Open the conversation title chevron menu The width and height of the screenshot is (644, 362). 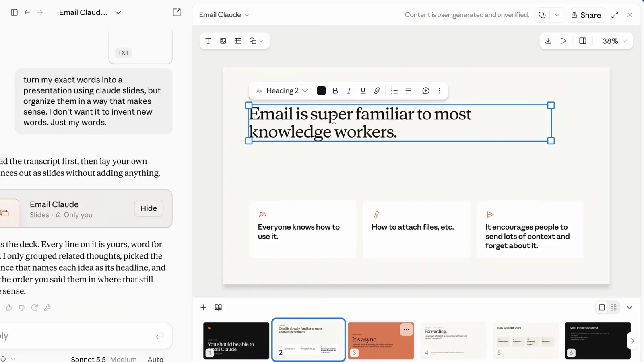coord(118,12)
